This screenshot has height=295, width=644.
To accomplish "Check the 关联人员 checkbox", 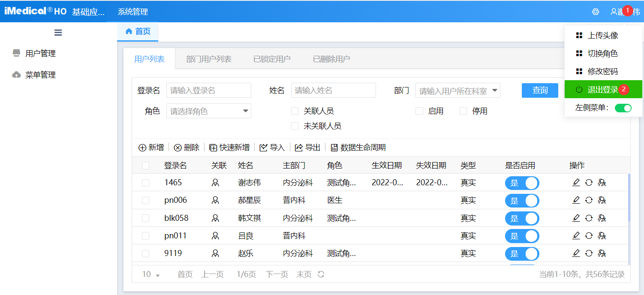I will click(295, 111).
